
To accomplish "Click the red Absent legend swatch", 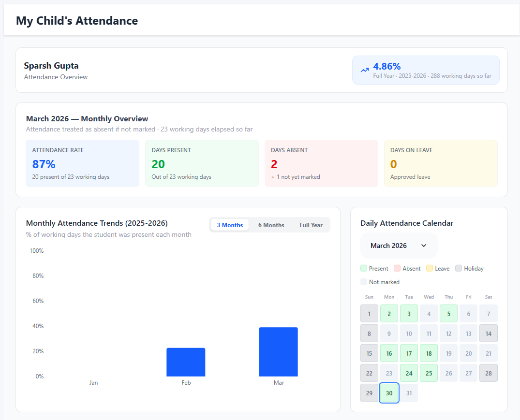I will click(x=397, y=268).
